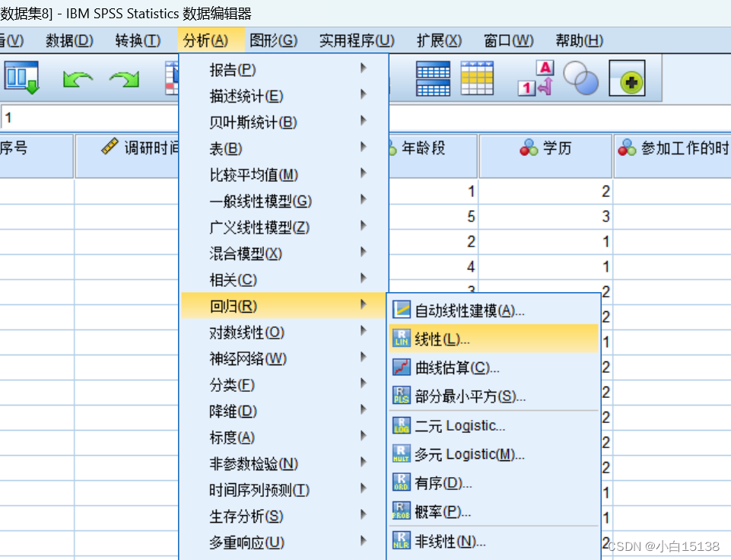Choose 二元 Logistic... option
Viewport: 731px width, 560px height.
click(494, 425)
